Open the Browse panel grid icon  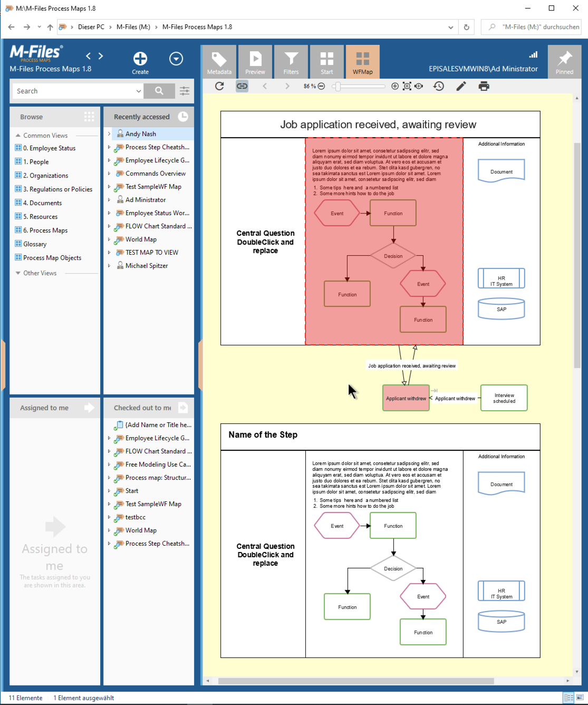[x=89, y=117]
